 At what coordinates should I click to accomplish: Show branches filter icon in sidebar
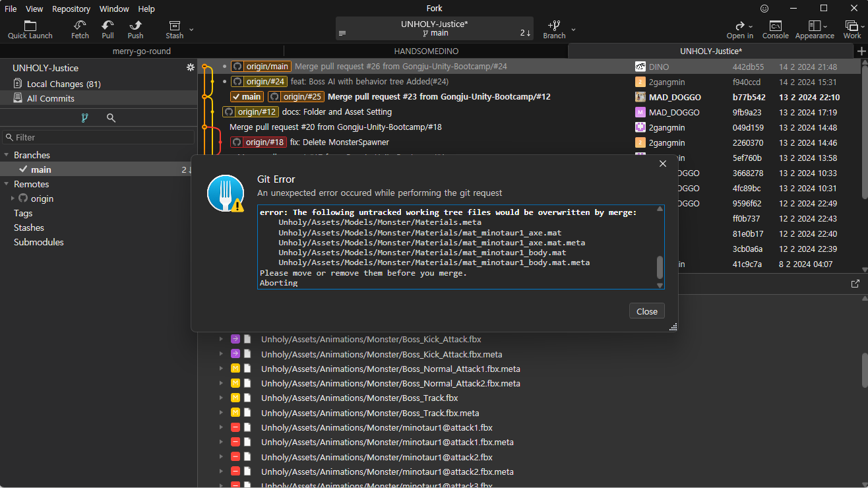(84, 118)
